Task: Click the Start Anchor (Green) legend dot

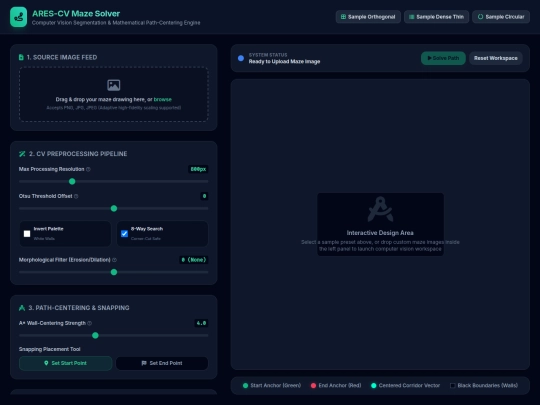Action: [x=245, y=385]
